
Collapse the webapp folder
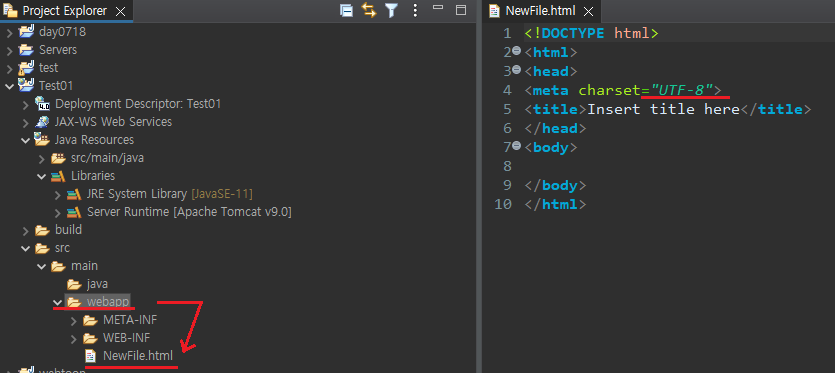pyautogui.click(x=58, y=302)
